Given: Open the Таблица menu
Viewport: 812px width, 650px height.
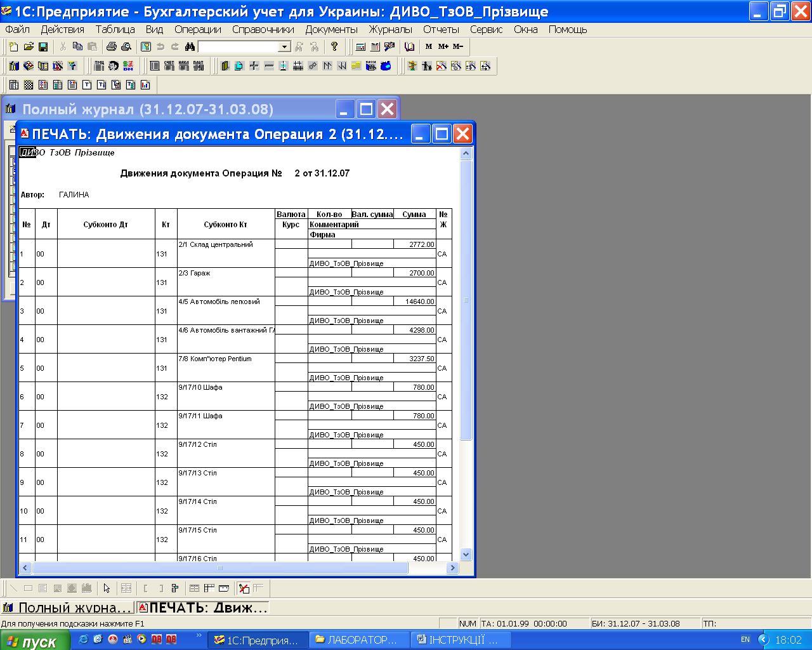Looking at the screenshot, I should 115,29.
